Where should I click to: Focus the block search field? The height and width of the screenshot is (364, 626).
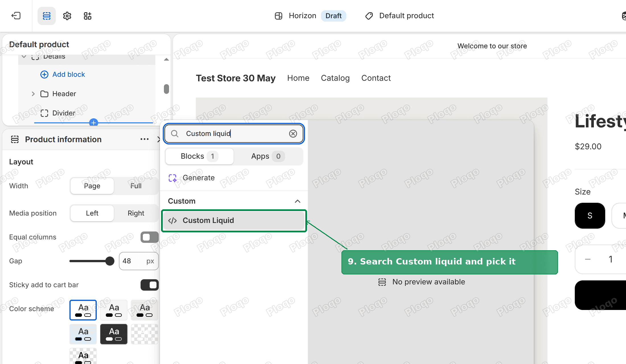point(234,134)
